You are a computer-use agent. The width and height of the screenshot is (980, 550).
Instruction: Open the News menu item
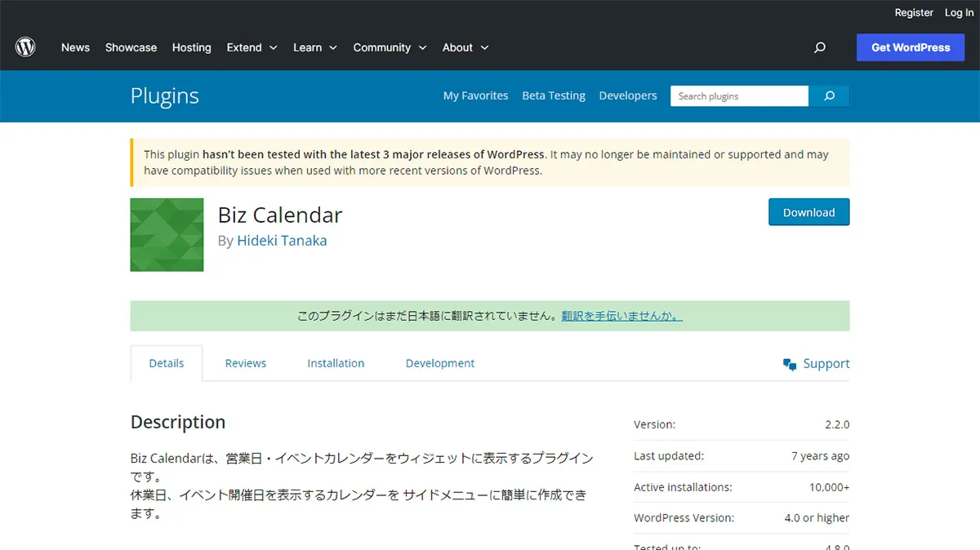(x=75, y=47)
